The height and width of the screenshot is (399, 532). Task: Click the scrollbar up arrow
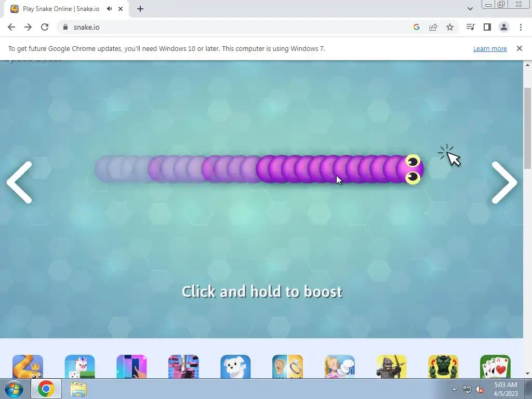click(x=528, y=65)
